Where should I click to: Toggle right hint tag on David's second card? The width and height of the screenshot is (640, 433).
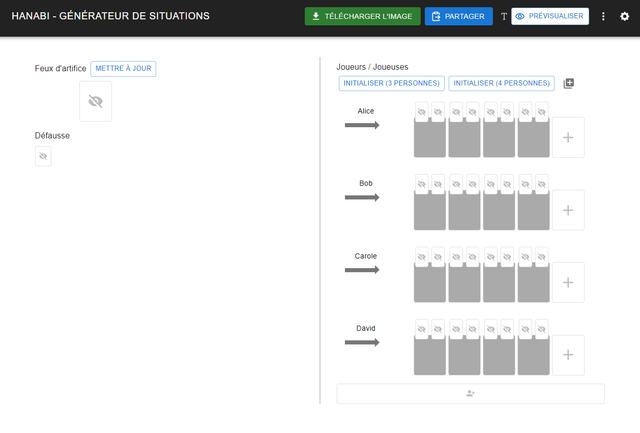click(473, 329)
